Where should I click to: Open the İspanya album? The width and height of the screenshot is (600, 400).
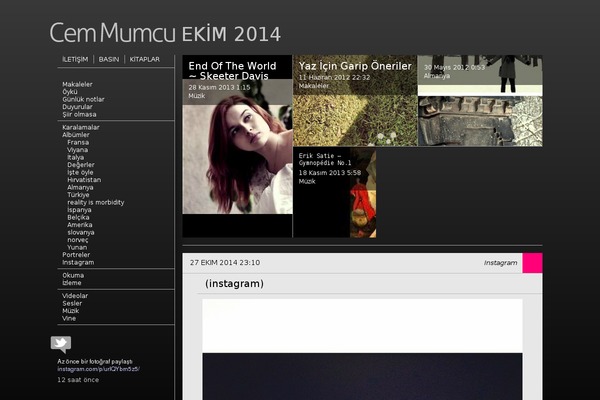pos(79,210)
